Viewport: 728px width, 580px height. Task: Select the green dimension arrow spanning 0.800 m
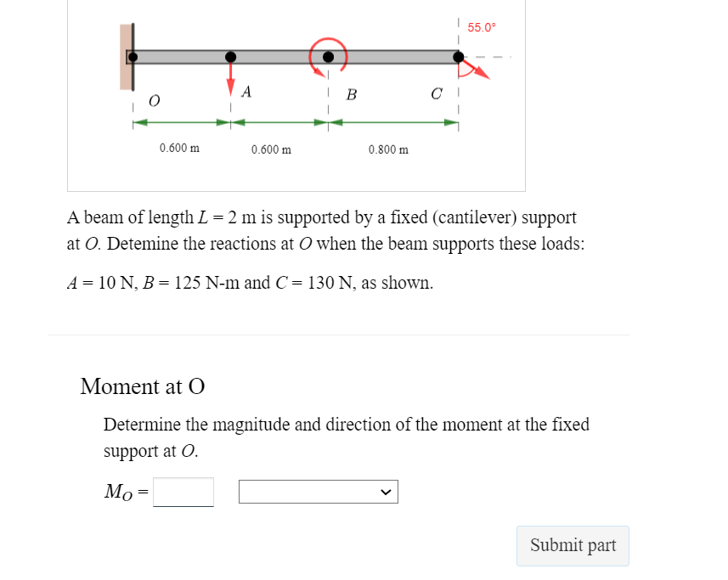click(x=392, y=121)
